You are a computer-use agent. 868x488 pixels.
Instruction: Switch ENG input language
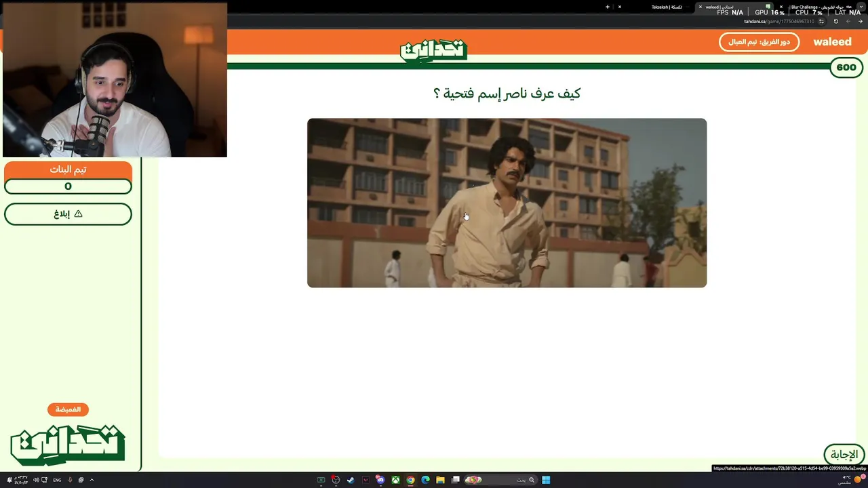57,480
